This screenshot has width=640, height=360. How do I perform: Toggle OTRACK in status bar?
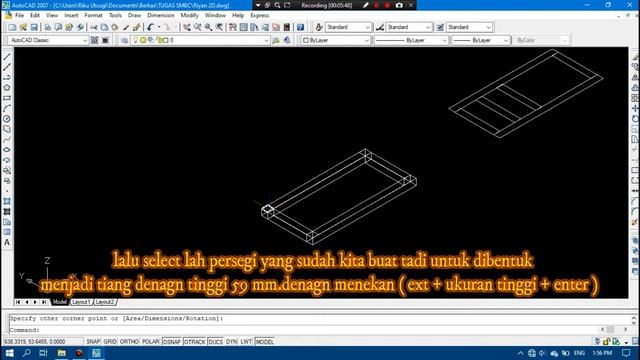click(194, 342)
